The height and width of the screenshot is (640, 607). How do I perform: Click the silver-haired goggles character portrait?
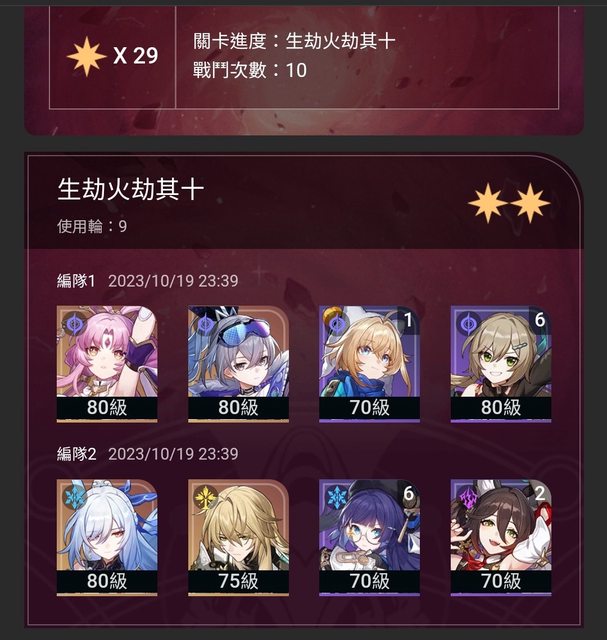click(238, 364)
